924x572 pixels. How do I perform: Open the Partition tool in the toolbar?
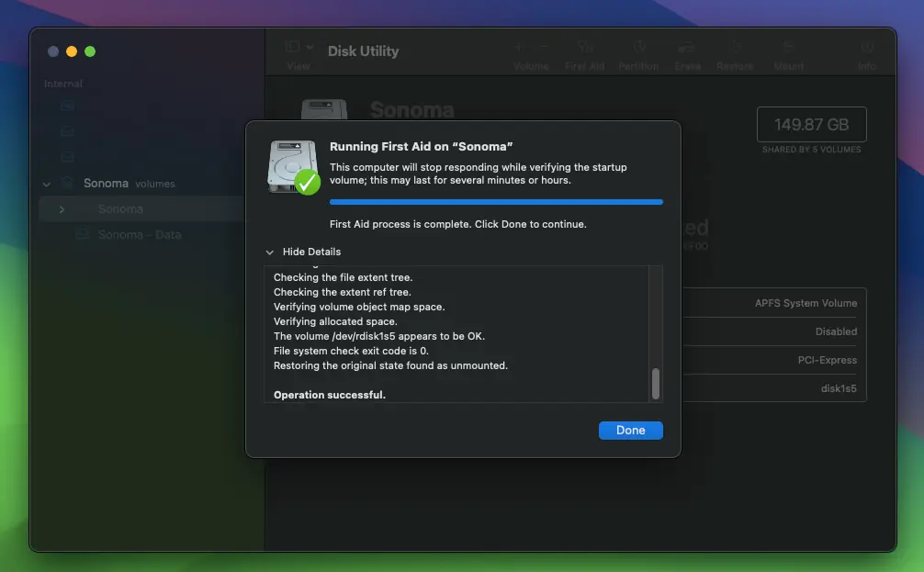[638, 52]
